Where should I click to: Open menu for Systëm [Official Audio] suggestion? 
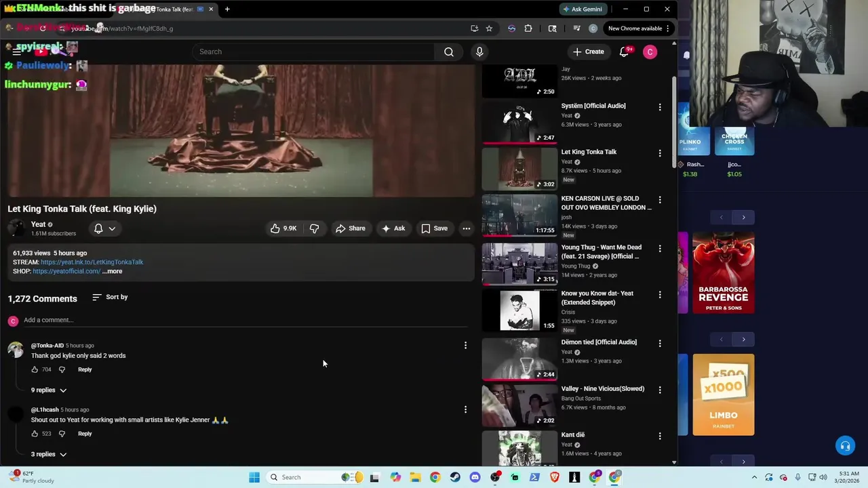[x=660, y=107]
